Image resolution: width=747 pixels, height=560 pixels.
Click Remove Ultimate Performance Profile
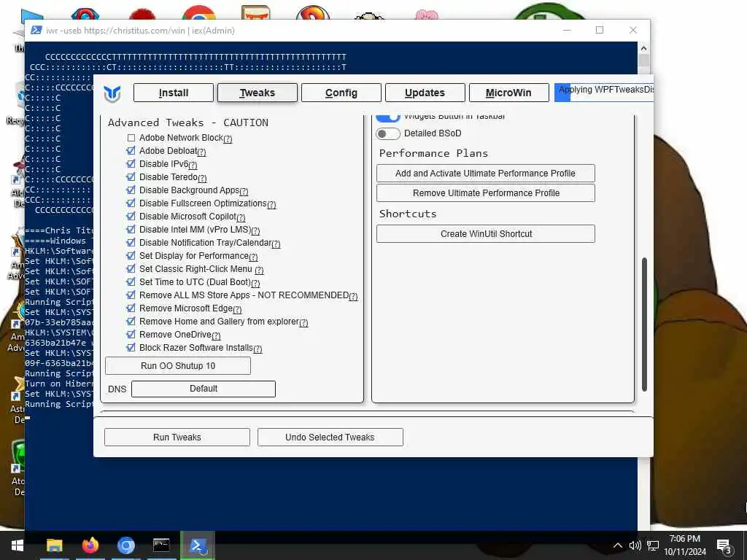[485, 192]
